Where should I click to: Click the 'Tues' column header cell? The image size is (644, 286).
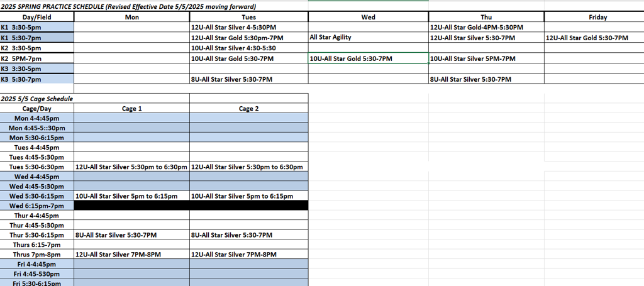point(248,17)
